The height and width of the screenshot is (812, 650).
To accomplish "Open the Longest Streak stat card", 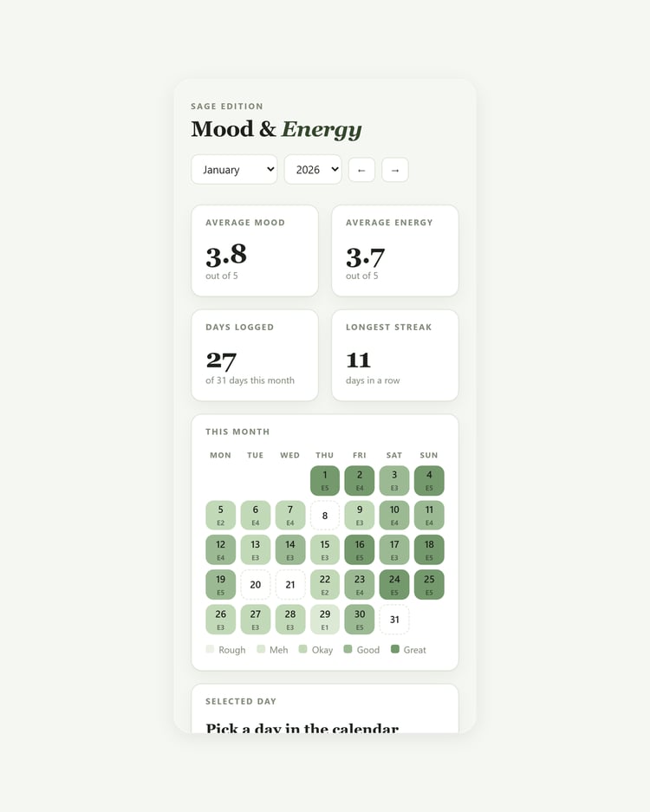I will coord(395,355).
